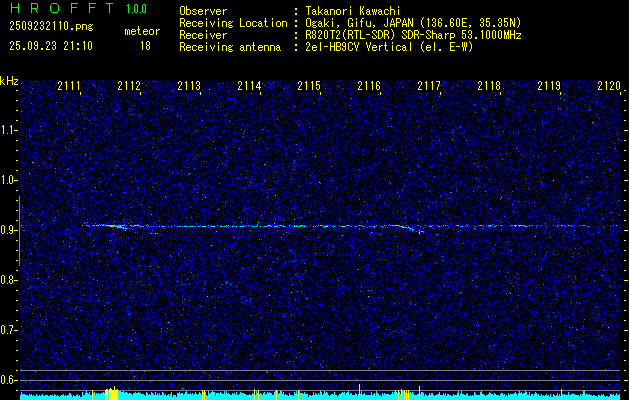Select the version number 1.0.0
This screenshot has width=629, height=400.
click(x=136, y=9)
